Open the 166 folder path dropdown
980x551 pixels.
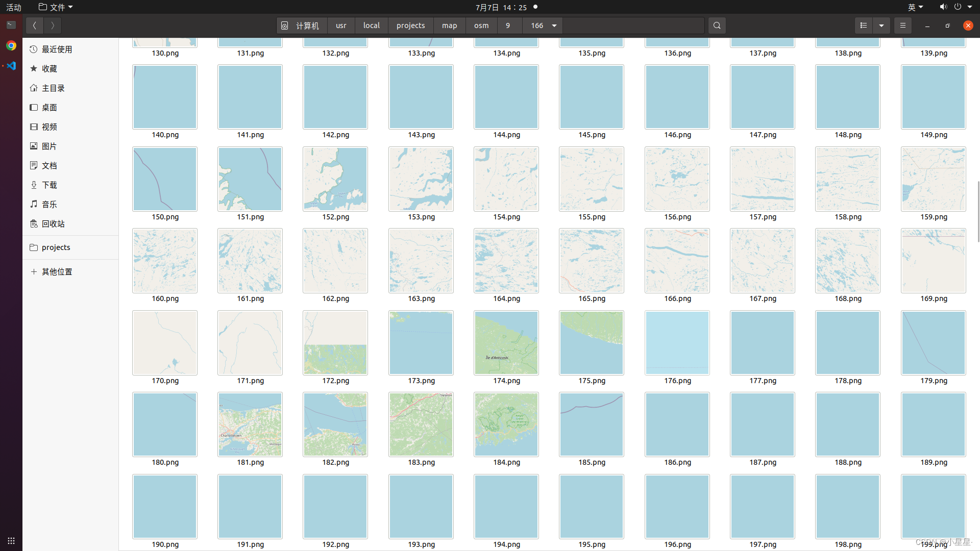554,26
